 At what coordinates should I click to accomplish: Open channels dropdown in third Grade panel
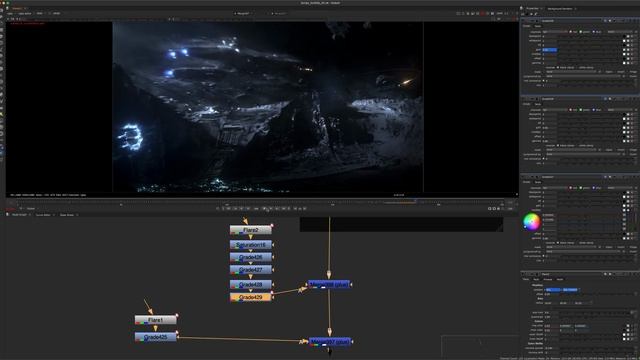pos(555,188)
